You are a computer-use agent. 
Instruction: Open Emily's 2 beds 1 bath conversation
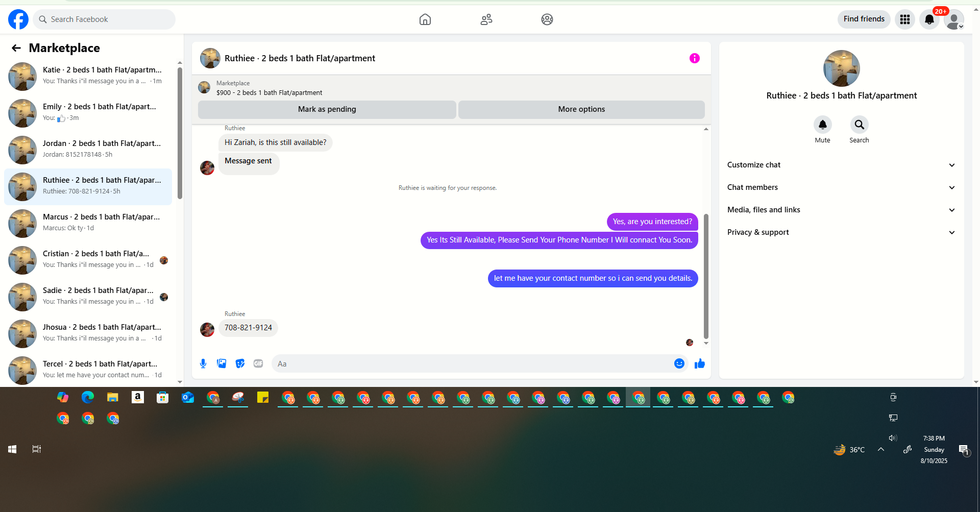[88, 113]
